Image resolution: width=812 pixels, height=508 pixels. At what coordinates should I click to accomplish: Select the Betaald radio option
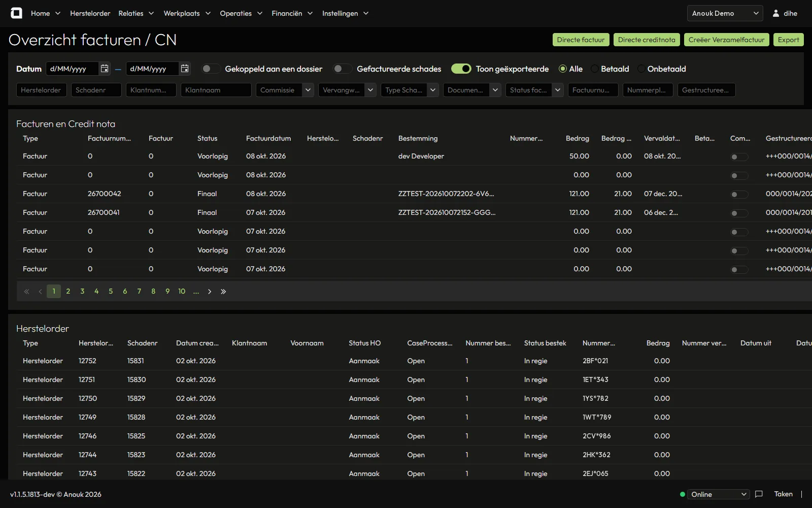tap(594, 69)
